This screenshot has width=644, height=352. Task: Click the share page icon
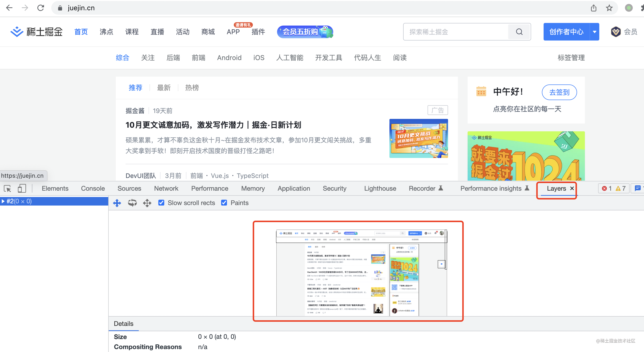tap(593, 8)
